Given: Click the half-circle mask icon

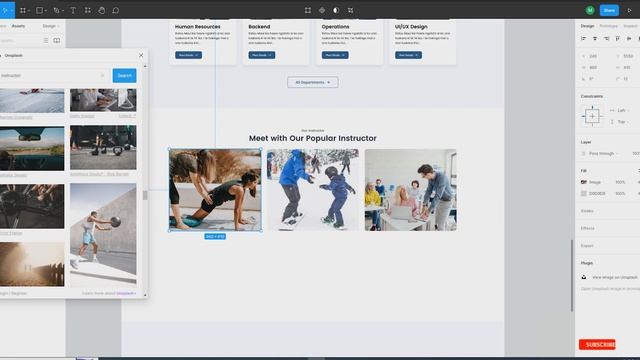Looking at the screenshot, I should coord(336,10).
